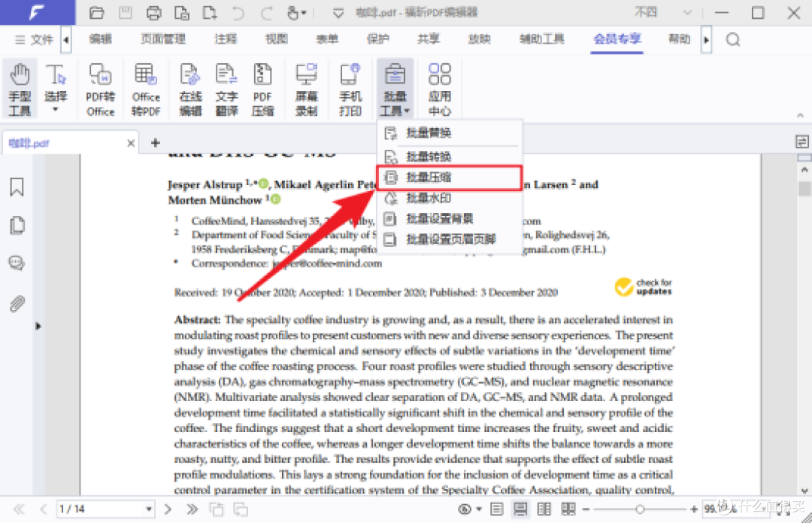Click Office转PDF conversion icon
The image size is (812, 523).
point(146,89)
